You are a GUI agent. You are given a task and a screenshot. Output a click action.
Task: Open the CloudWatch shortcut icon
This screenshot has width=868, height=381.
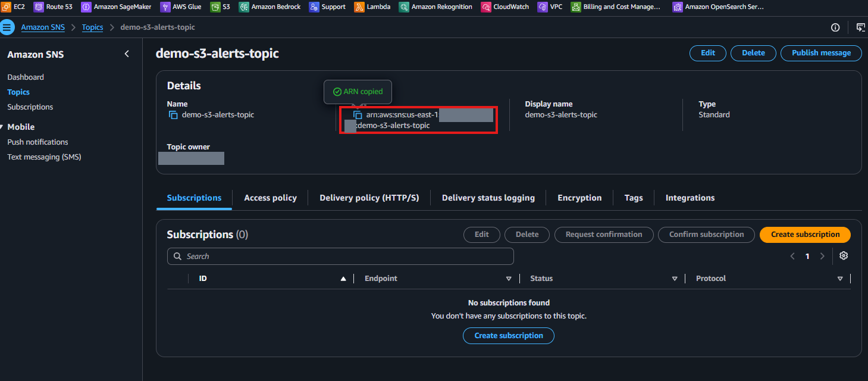486,7
